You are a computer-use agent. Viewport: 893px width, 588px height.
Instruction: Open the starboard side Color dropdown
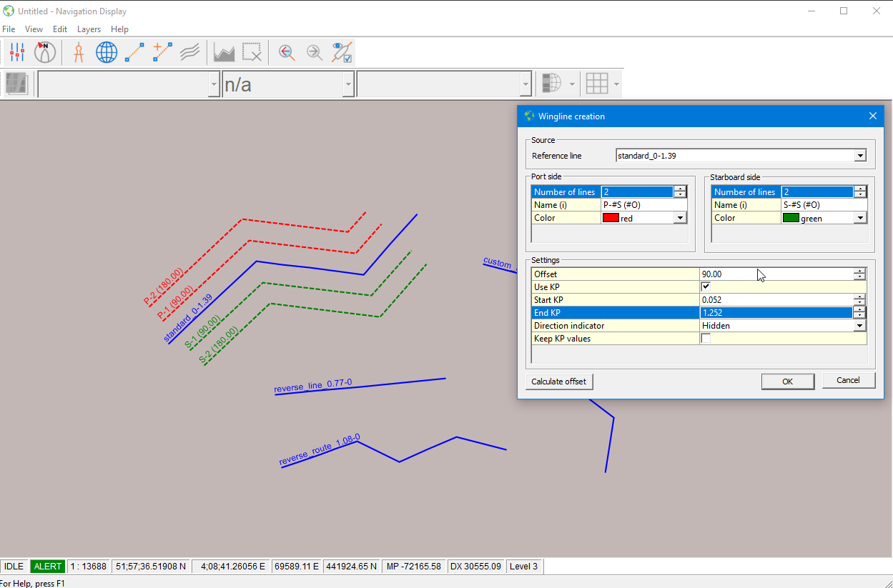click(x=860, y=219)
